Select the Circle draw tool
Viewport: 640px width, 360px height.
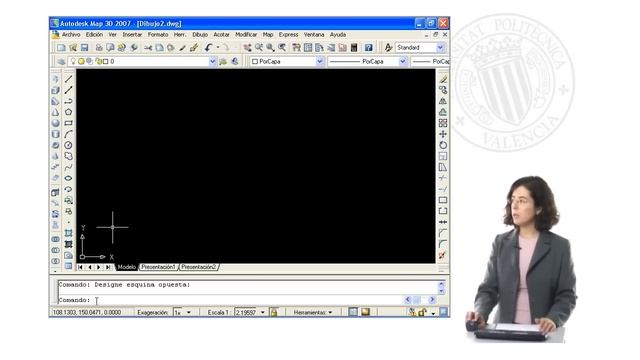tap(68, 145)
